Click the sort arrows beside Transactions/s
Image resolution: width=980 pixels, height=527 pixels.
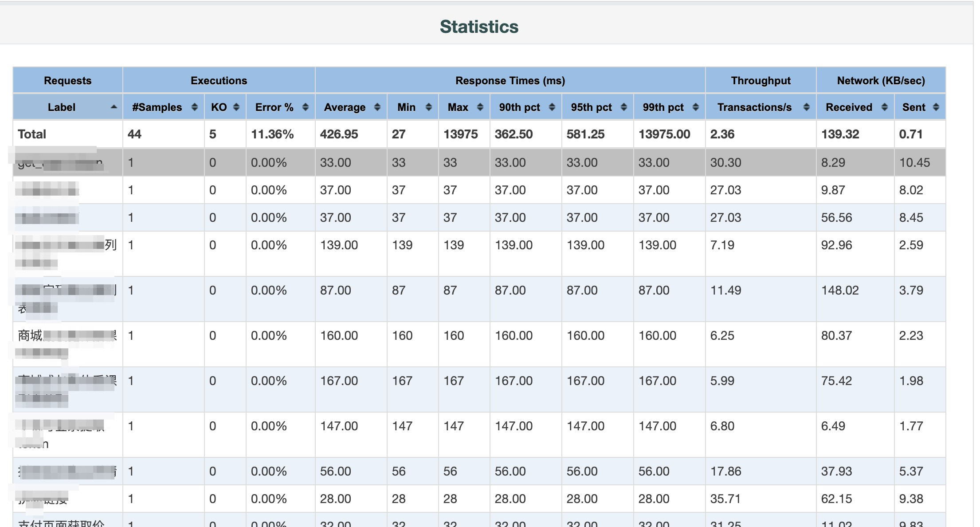click(x=806, y=107)
